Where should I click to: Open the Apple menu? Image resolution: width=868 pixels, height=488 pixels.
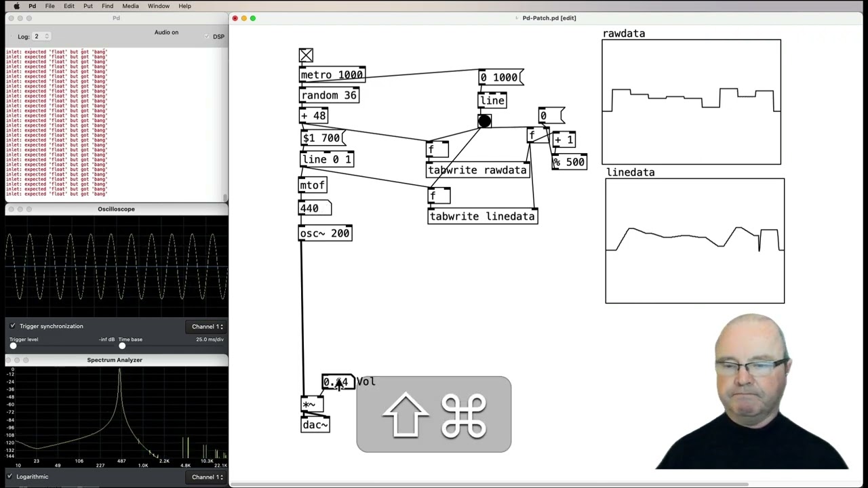tap(16, 6)
